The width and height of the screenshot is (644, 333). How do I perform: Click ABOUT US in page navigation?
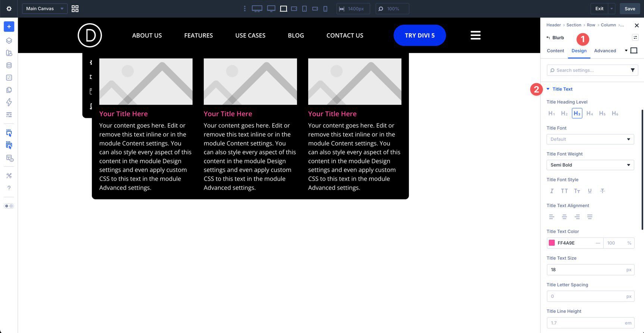point(147,35)
